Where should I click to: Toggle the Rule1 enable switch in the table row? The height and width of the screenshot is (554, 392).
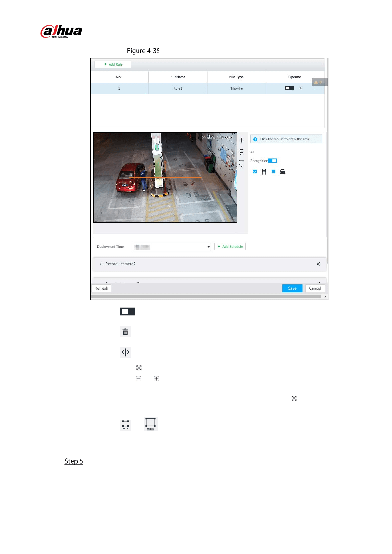click(289, 88)
